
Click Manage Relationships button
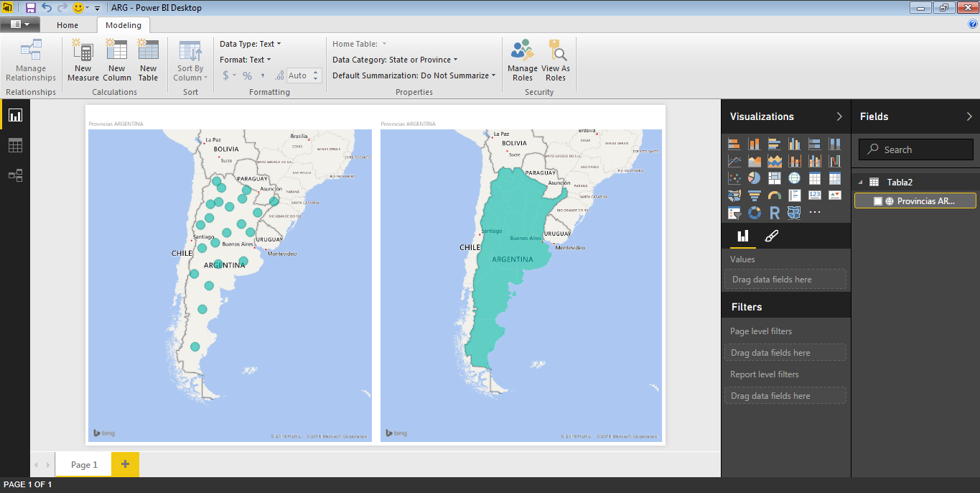31,60
